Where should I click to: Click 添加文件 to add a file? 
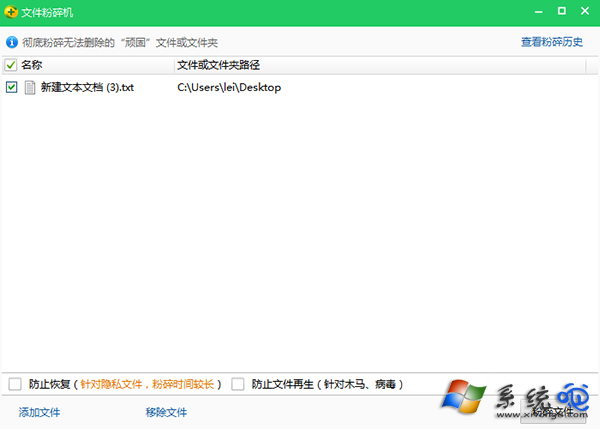pos(40,412)
